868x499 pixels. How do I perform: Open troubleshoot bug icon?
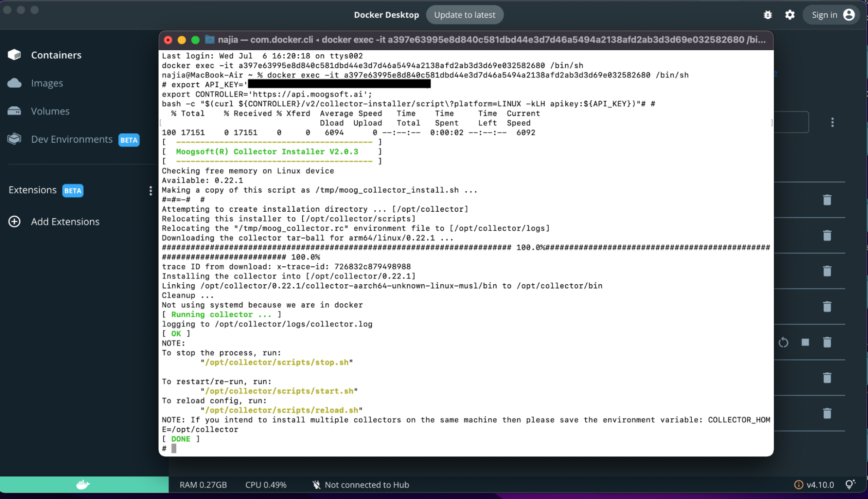coord(768,15)
